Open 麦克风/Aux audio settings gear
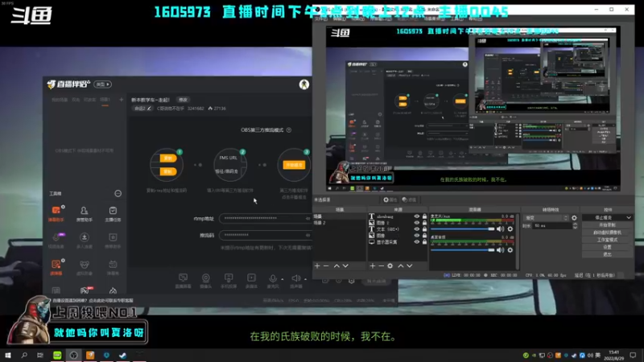This screenshot has height=362, width=644. (x=510, y=229)
